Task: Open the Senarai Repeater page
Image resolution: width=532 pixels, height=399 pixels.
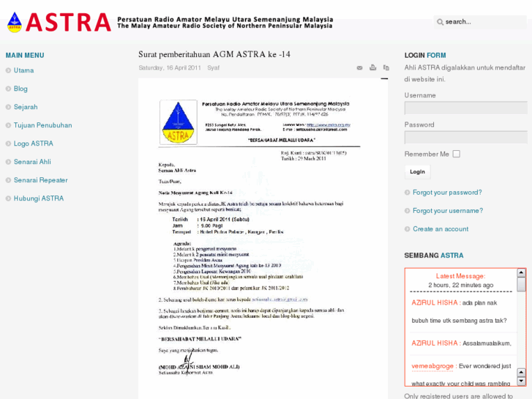Action: pyautogui.click(x=41, y=180)
